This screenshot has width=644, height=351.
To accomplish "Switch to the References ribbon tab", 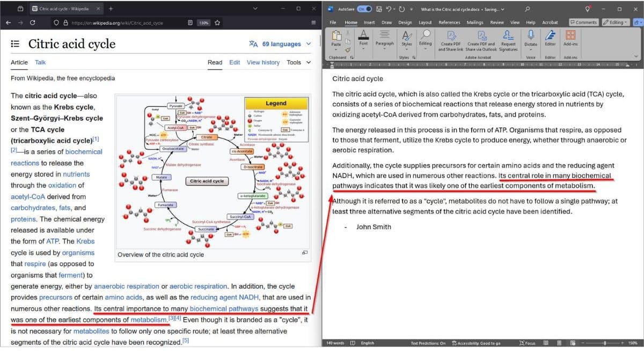I will (x=449, y=23).
